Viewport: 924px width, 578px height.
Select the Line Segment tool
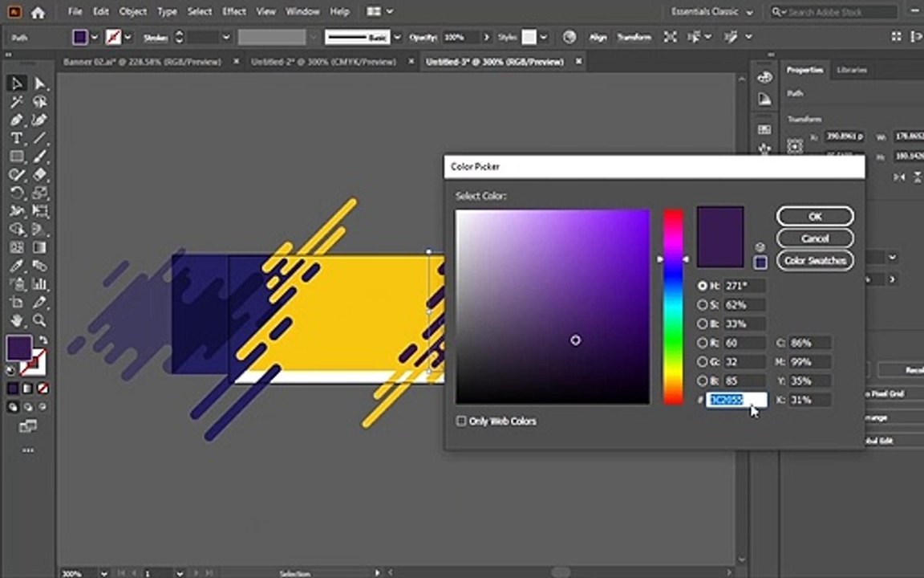[x=39, y=139]
